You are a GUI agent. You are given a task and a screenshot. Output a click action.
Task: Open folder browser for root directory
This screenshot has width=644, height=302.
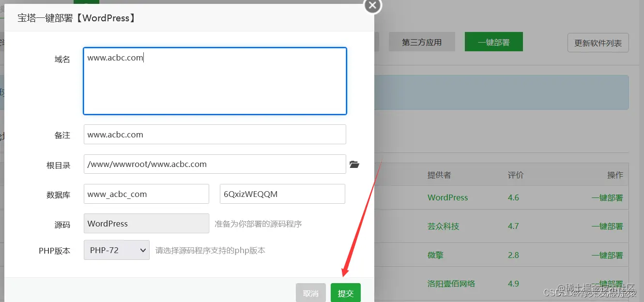click(354, 165)
